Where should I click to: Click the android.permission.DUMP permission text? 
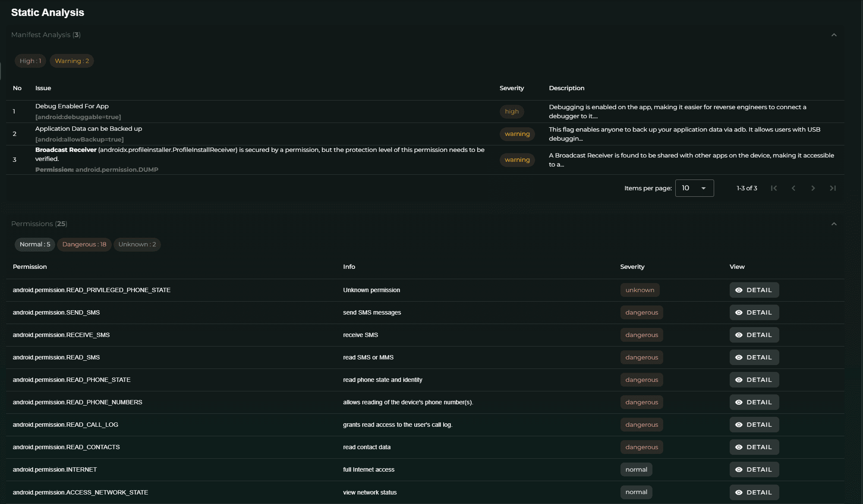[117, 170]
